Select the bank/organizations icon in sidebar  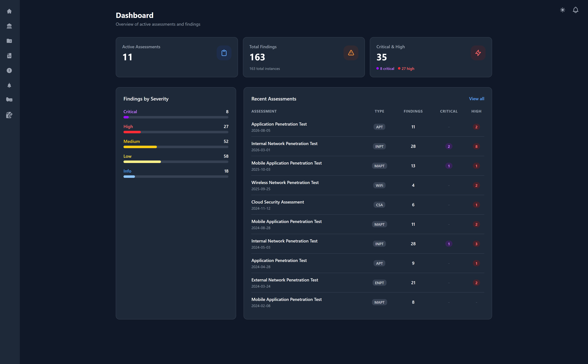(9, 26)
